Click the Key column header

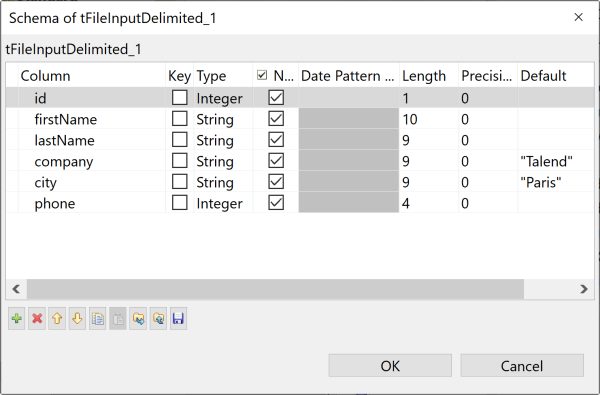[x=179, y=76]
